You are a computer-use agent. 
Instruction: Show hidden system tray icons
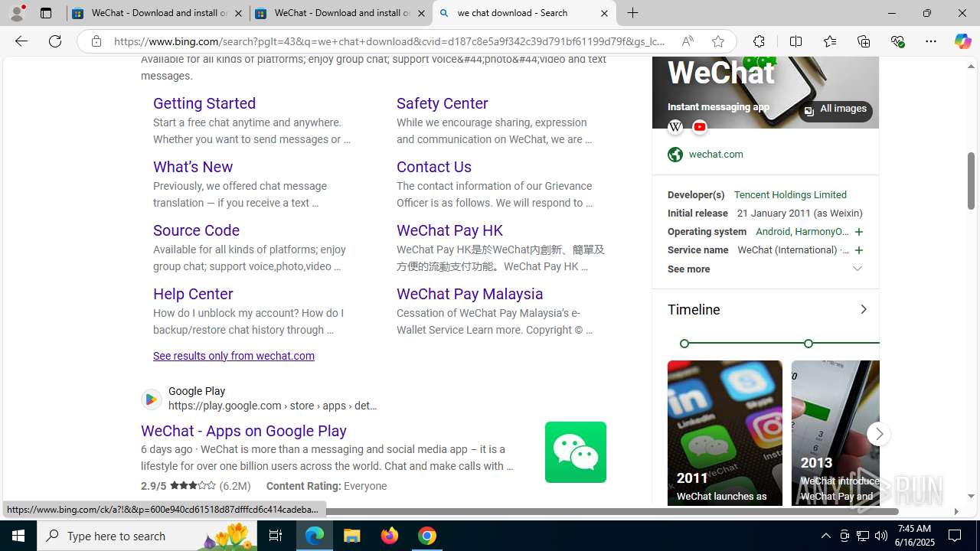[x=825, y=536]
